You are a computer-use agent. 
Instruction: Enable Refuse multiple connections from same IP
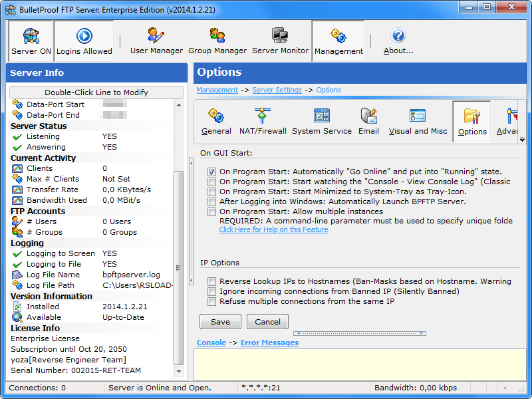click(x=211, y=302)
